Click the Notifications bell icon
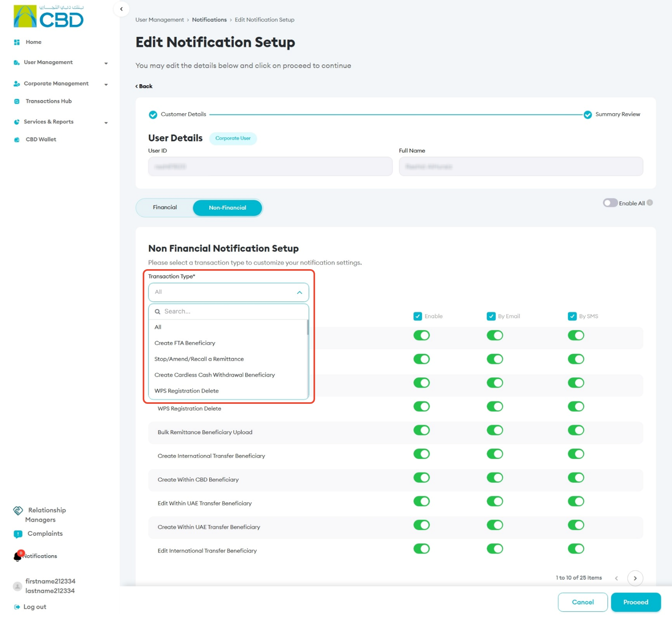The image size is (672, 618). [x=18, y=556]
